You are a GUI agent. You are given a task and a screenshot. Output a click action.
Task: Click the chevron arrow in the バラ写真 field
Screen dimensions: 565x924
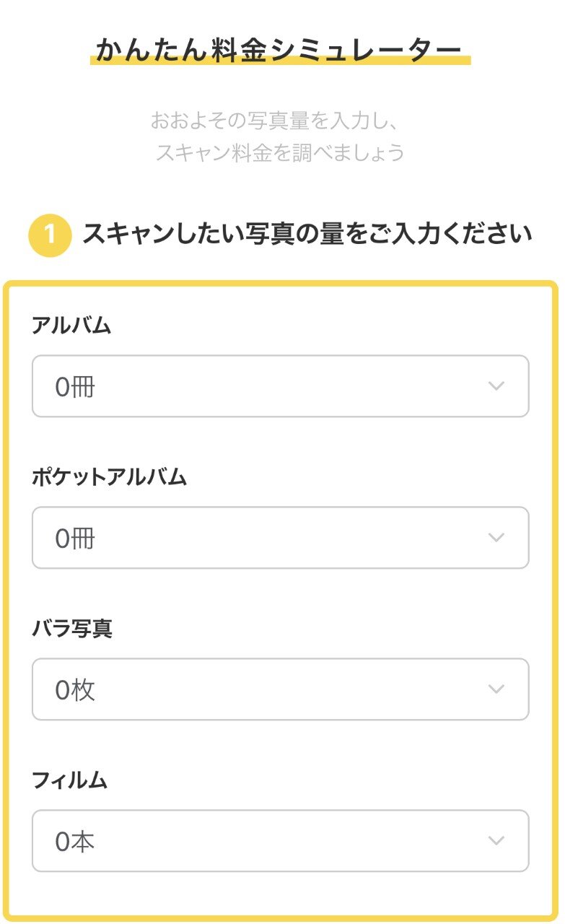(x=496, y=689)
